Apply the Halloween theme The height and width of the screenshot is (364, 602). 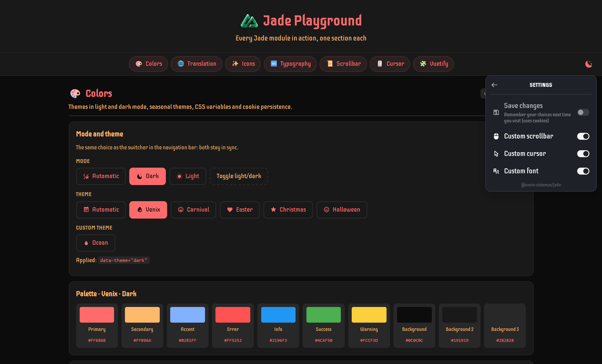click(342, 210)
